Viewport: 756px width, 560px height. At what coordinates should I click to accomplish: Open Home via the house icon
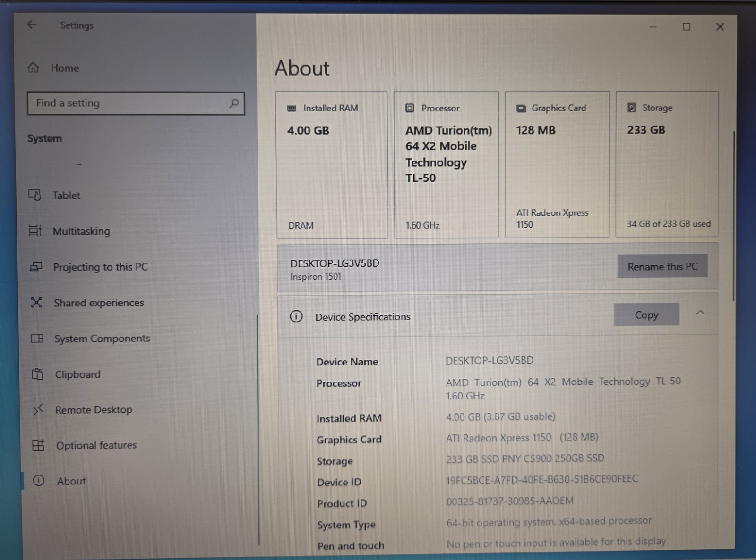(x=33, y=68)
